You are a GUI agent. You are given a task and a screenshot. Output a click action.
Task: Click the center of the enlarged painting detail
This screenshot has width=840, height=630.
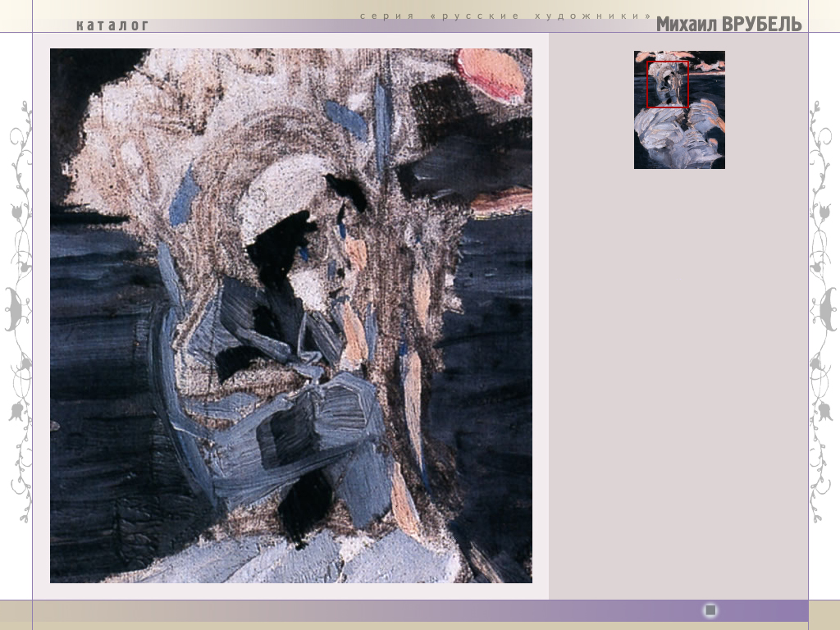point(291,316)
